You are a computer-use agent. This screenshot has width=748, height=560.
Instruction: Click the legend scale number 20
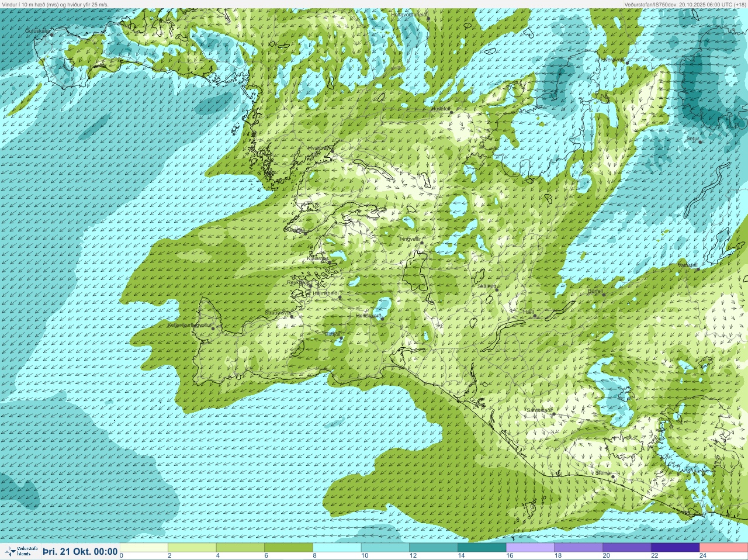606,556
